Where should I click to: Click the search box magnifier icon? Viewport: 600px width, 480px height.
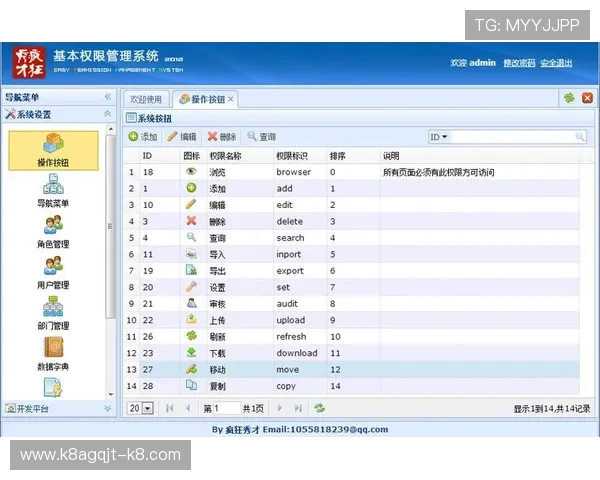580,137
